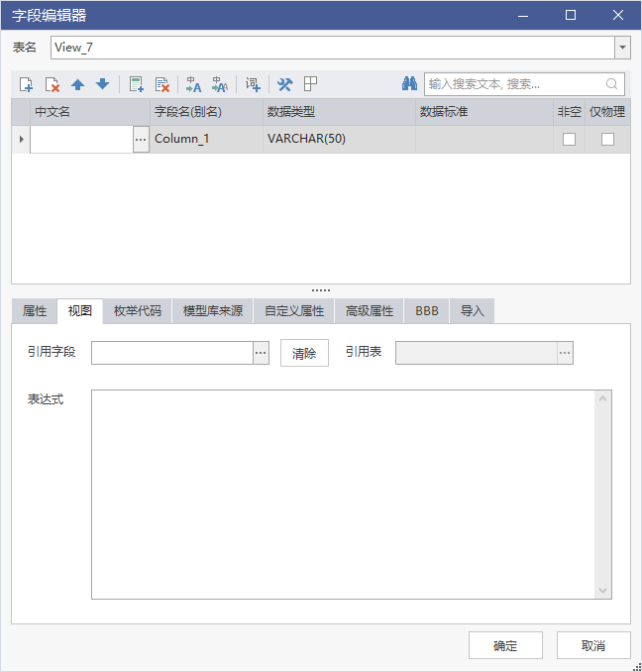The image size is (642, 672).
Task: Click the 字段名(别名) column header
Action: (206, 112)
